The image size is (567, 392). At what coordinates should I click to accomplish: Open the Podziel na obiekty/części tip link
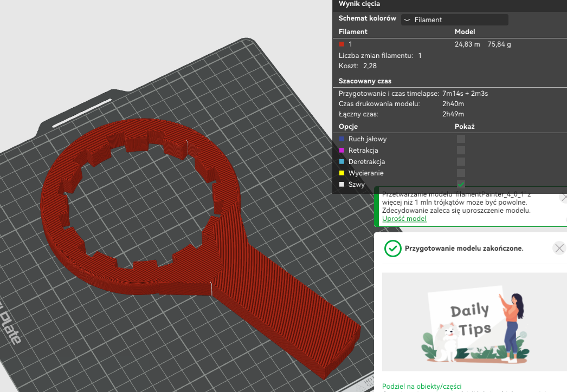[422, 386]
